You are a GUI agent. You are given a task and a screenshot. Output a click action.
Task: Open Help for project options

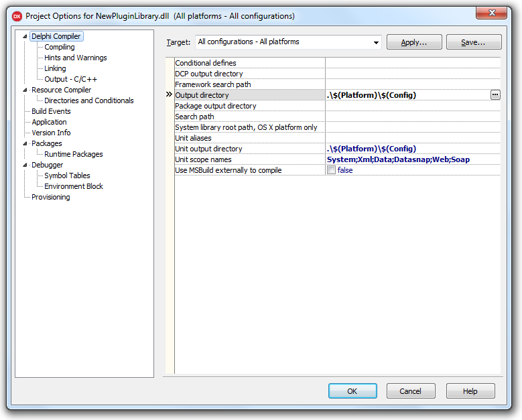(470, 391)
